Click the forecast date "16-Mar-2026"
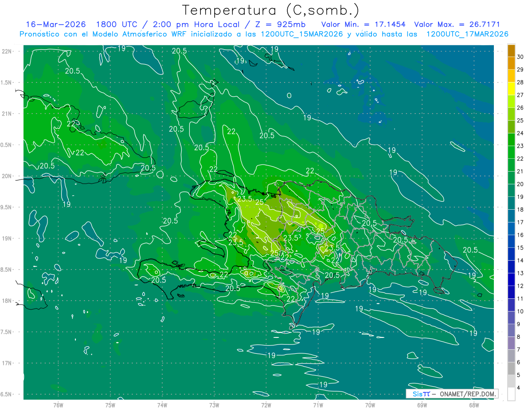The height and width of the screenshot is (411, 532). (56, 24)
